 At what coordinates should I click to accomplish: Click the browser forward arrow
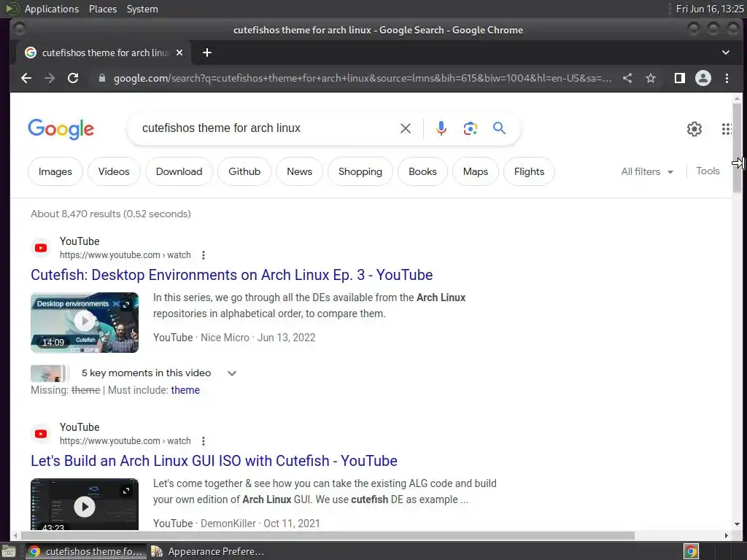pos(50,78)
